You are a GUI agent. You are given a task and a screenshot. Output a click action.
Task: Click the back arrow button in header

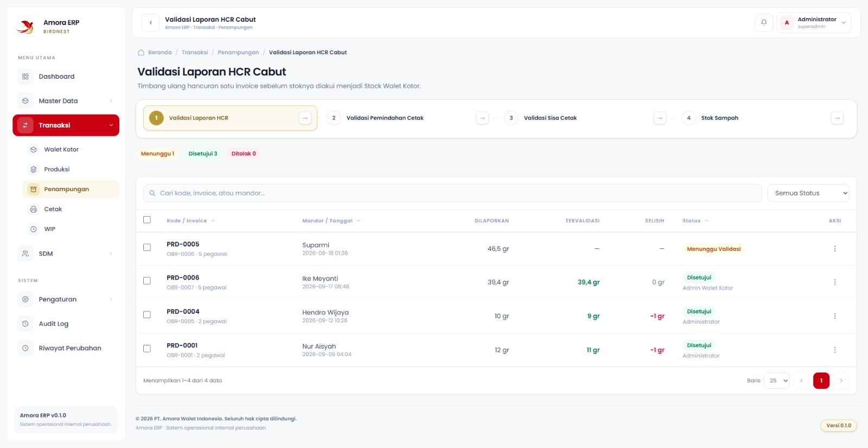click(x=151, y=23)
